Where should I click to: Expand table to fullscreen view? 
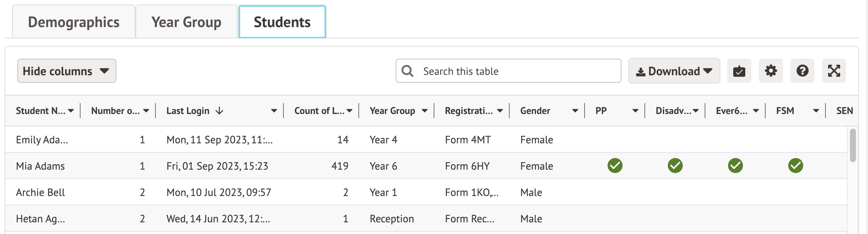(834, 71)
